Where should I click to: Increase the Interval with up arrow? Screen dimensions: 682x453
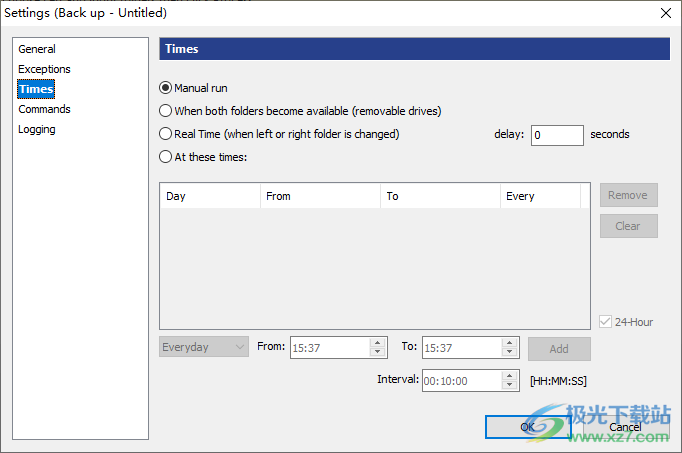click(x=512, y=375)
